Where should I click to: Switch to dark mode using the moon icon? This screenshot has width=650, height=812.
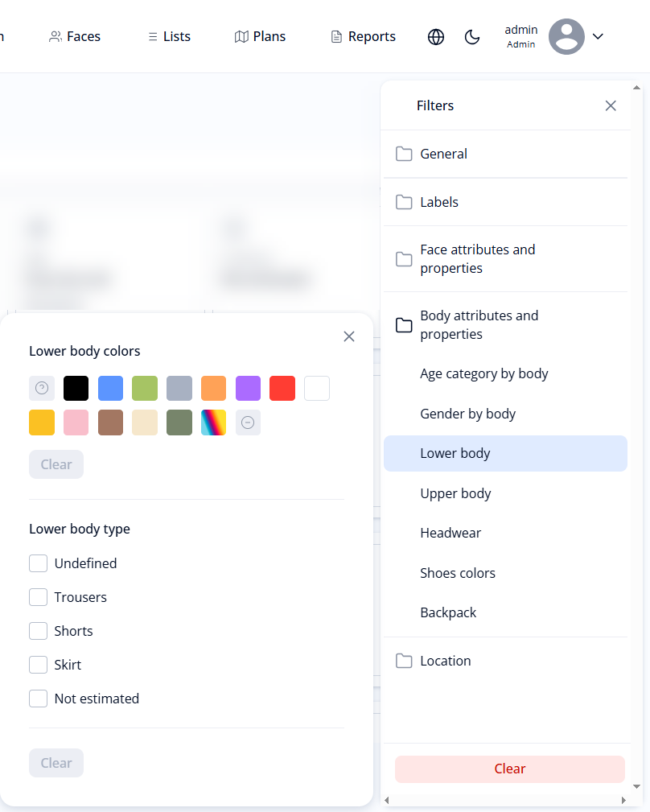pyautogui.click(x=472, y=36)
